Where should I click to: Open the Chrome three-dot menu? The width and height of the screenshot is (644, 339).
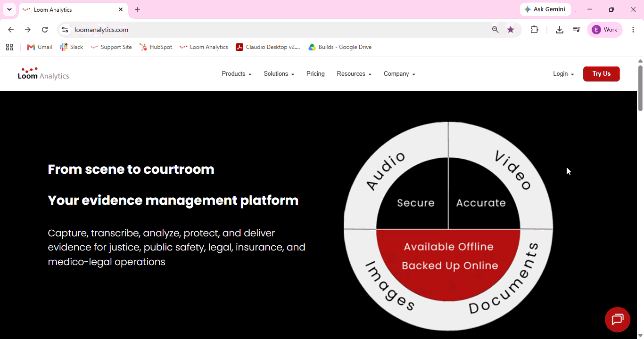(633, 30)
